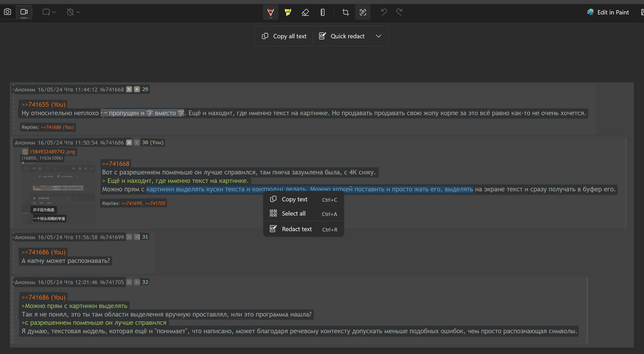The height and width of the screenshot is (354, 644).
Task: Expand Quick redact options chevron
Action: (379, 36)
